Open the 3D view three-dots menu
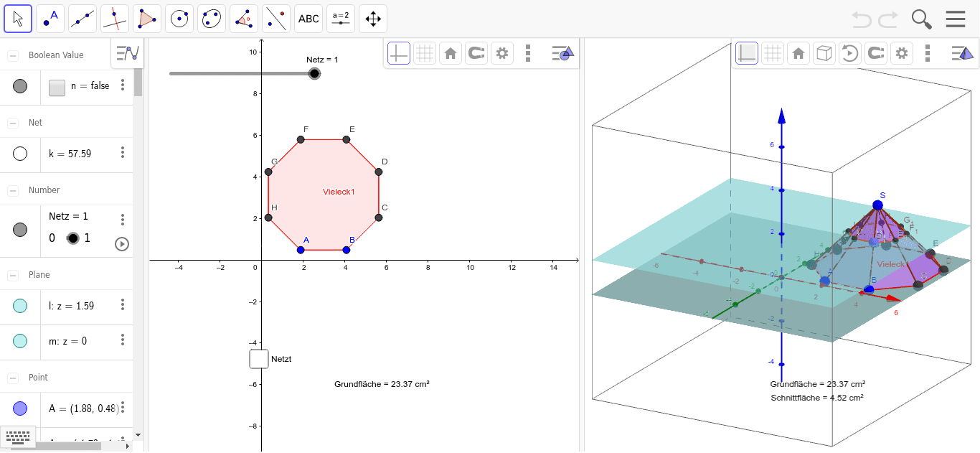The height and width of the screenshot is (453, 980). click(928, 53)
